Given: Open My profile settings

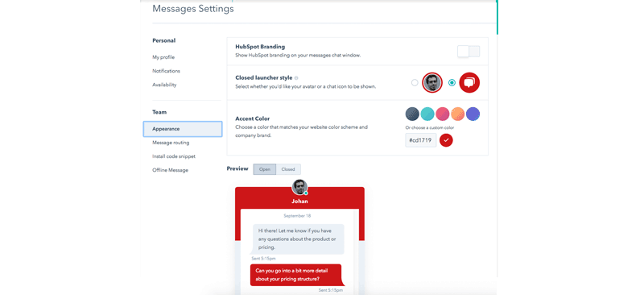Looking at the screenshot, I should pos(163,57).
